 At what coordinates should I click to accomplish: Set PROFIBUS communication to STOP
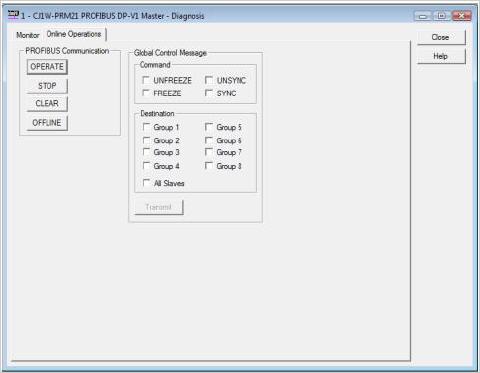(47, 86)
